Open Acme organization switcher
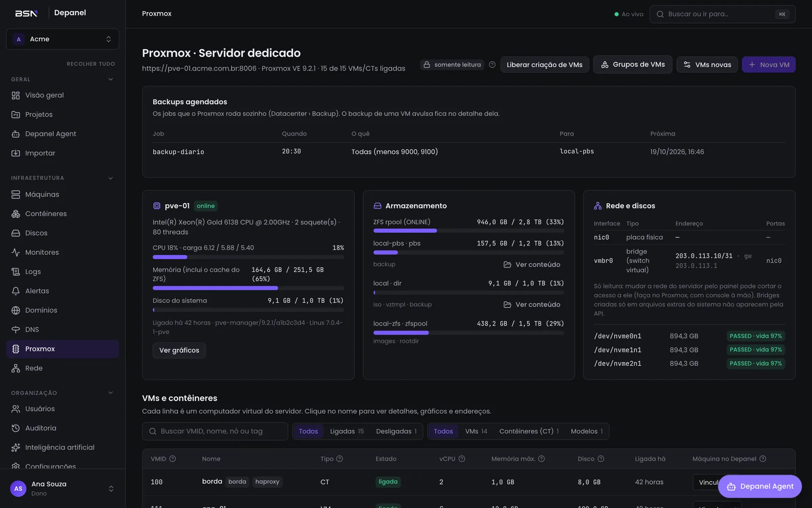The image size is (812, 508). pos(62,39)
